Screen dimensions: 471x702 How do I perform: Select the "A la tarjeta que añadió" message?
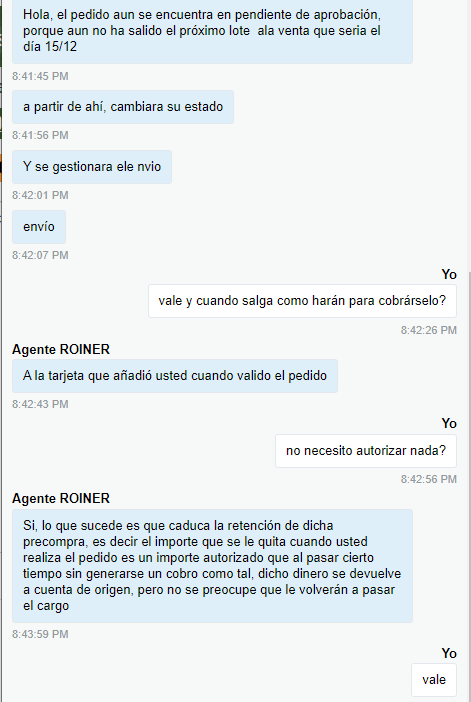click(175, 376)
